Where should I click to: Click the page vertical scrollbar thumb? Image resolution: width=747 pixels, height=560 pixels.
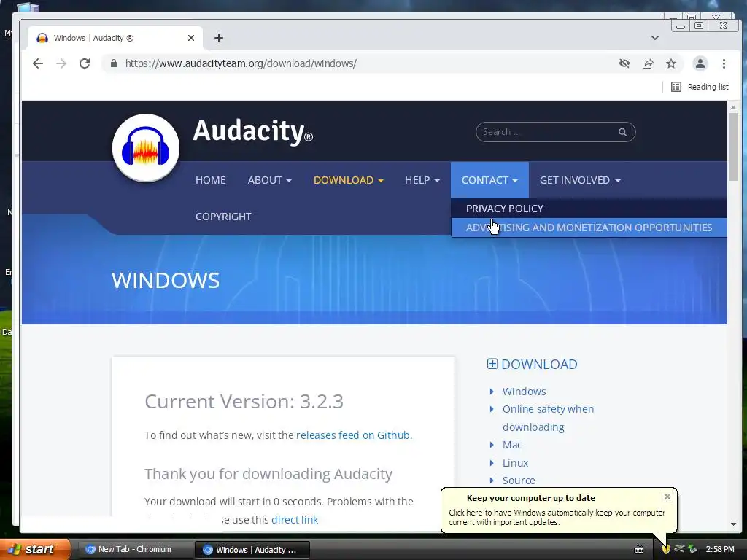tap(733, 147)
